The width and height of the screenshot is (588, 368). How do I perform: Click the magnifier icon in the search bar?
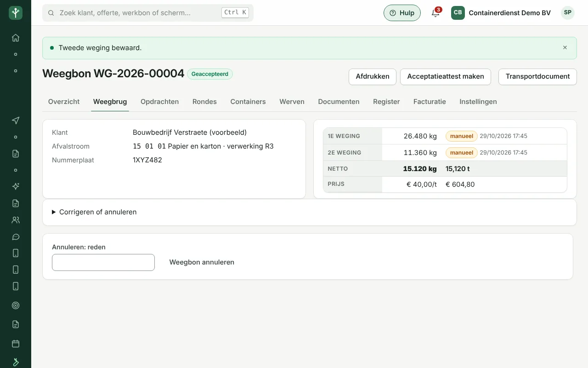pyautogui.click(x=51, y=13)
